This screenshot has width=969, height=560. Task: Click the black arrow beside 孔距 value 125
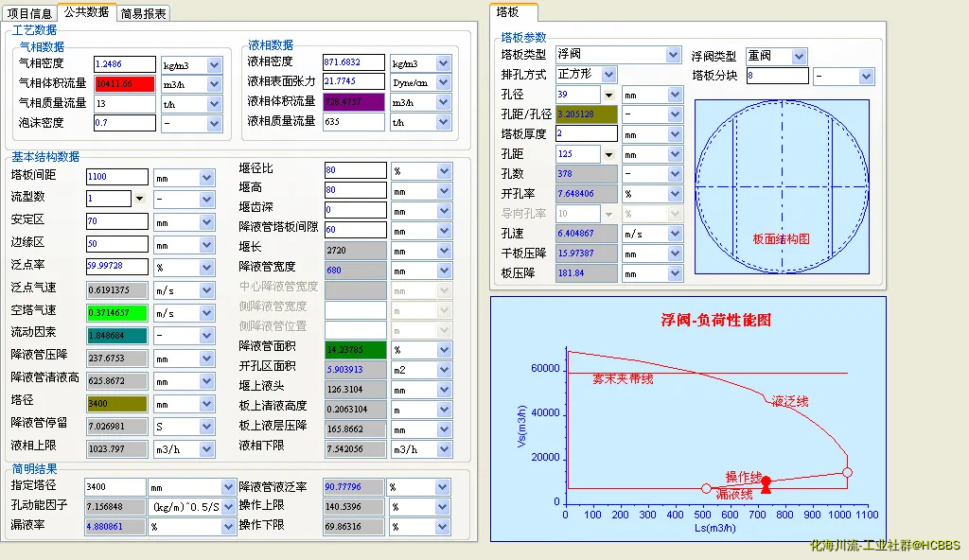tap(608, 154)
